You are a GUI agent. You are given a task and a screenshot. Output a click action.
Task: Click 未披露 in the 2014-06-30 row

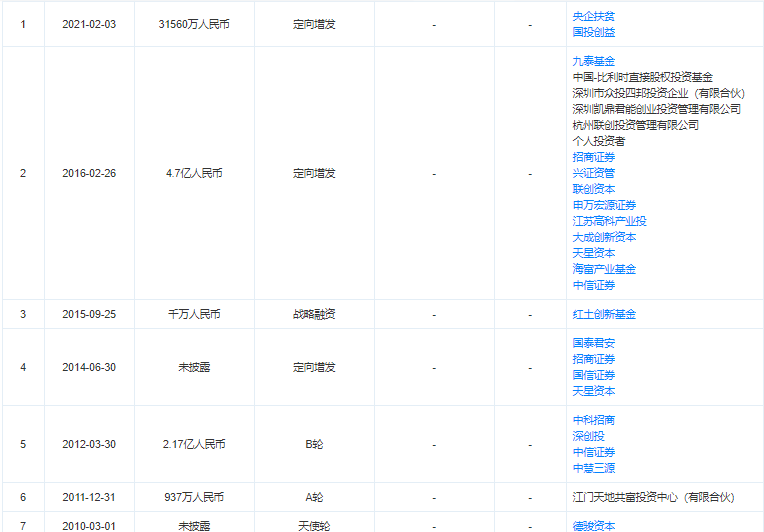194,367
